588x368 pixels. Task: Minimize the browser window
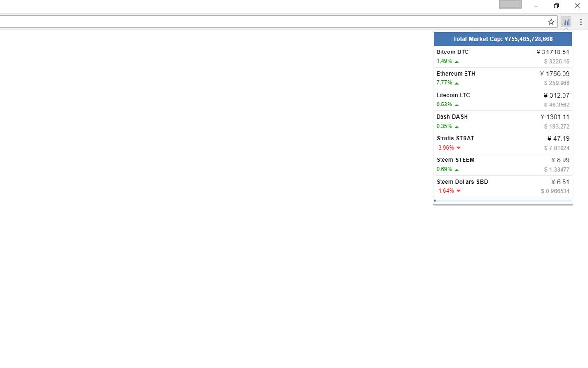(536, 6)
